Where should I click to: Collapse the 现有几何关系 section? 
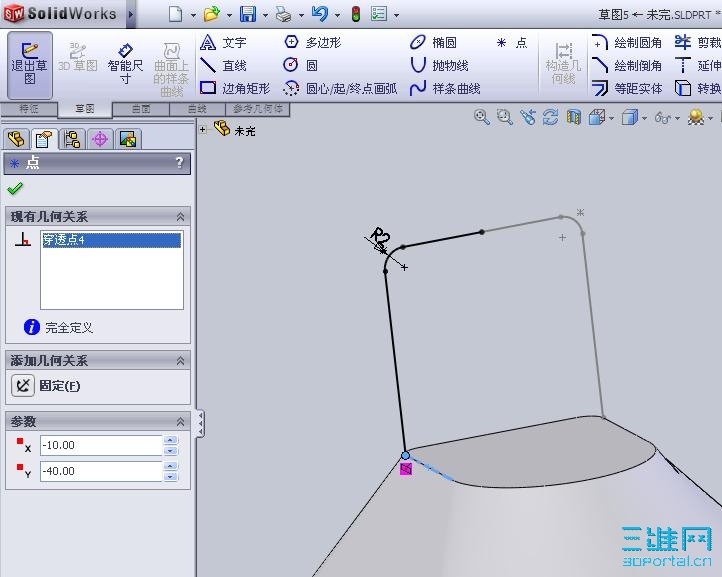tap(180, 216)
